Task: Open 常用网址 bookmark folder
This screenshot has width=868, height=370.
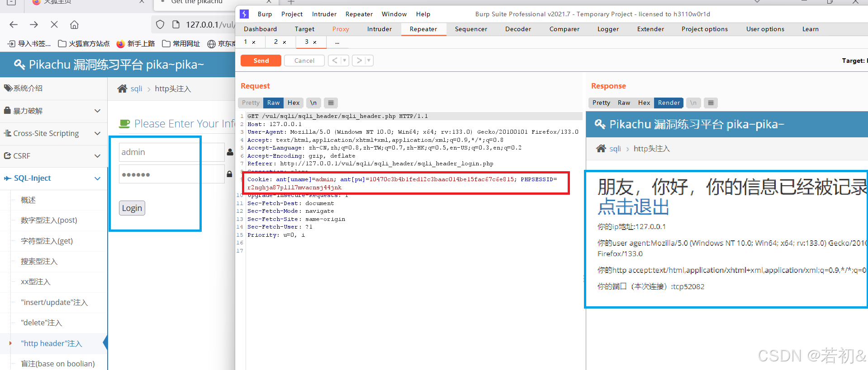Action: (181, 44)
